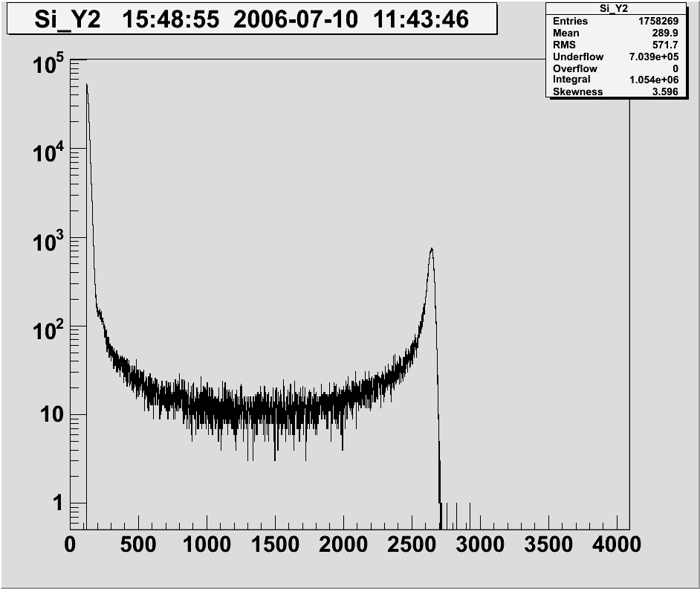Click the x-axis label 3000

(x=479, y=545)
